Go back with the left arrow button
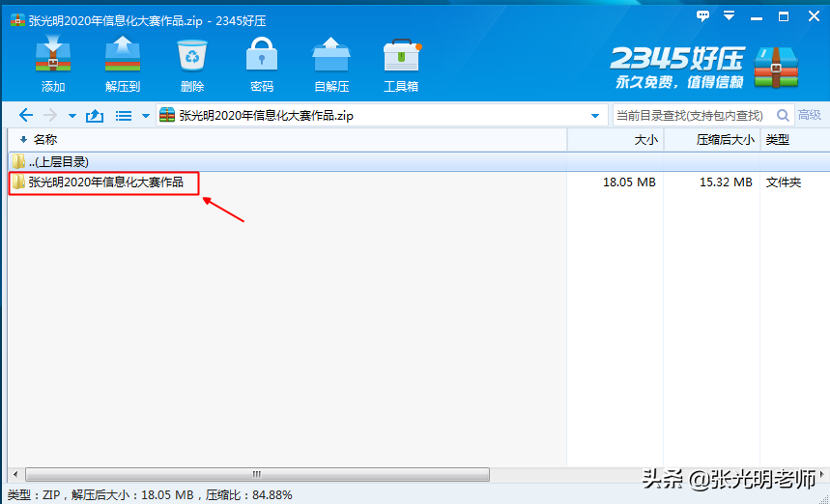The height and width of the screenshot is (504, 830). [x=25, y=115]
